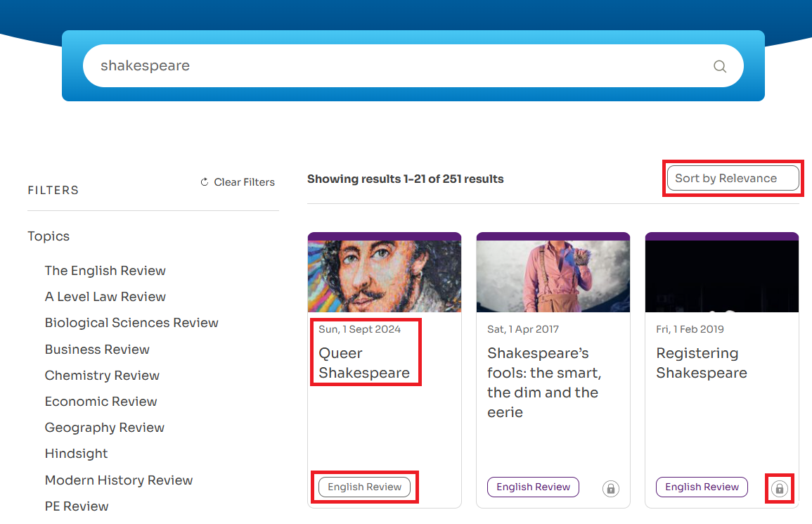Select the Hindsight topic filter

coord(77,454)
